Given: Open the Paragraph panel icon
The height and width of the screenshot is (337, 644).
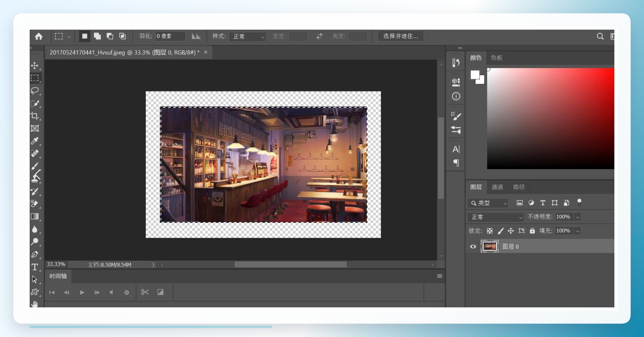Looking at the screenshot, I should click(456, 163).
